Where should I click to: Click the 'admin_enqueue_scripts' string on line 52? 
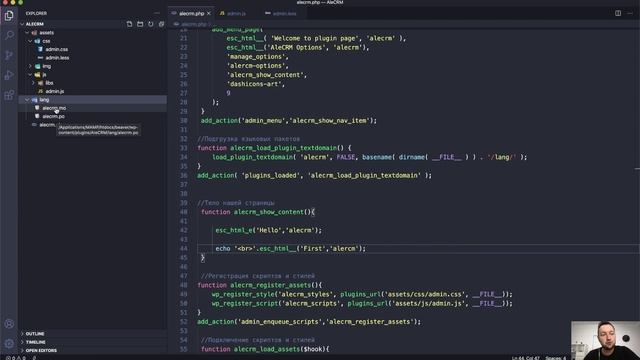click(281, 322)
